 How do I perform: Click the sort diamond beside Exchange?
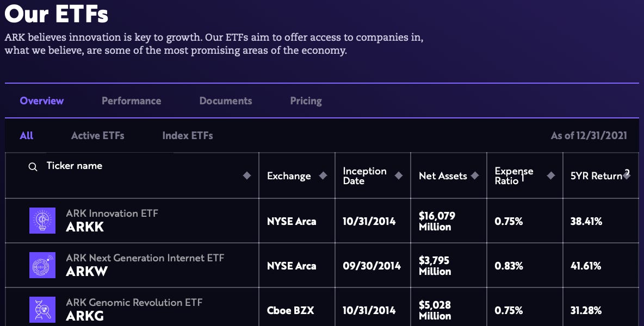[324, 175]
